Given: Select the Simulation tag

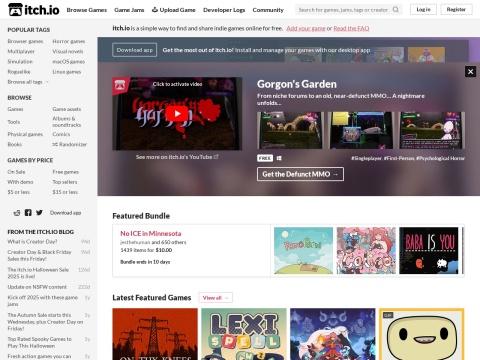Looking at the screenshot, I should pos(20,62).
